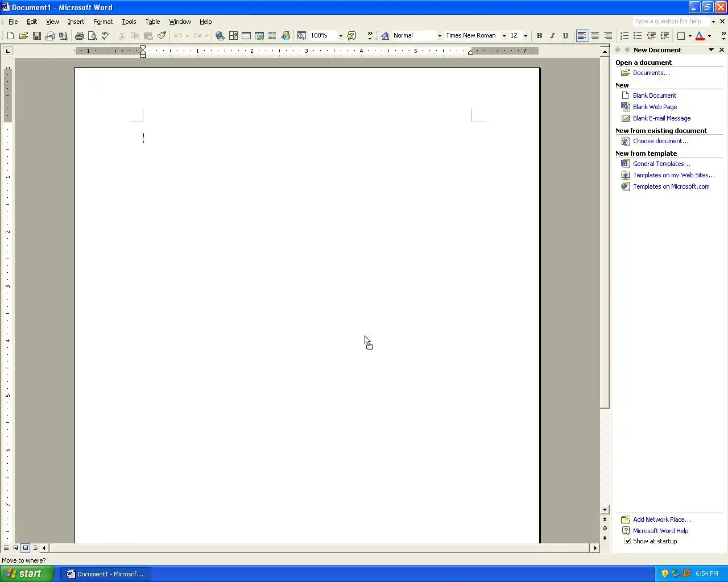Click the Save floppy disk icon
728x582 pixels.
pos(36,36)
